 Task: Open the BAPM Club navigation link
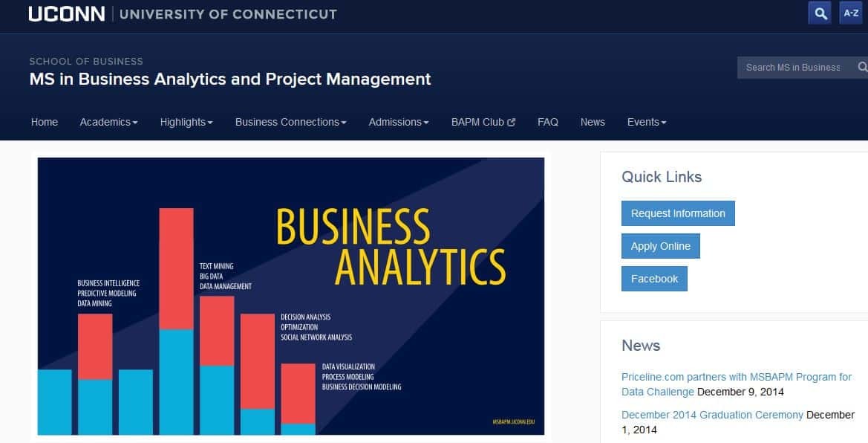477,122
